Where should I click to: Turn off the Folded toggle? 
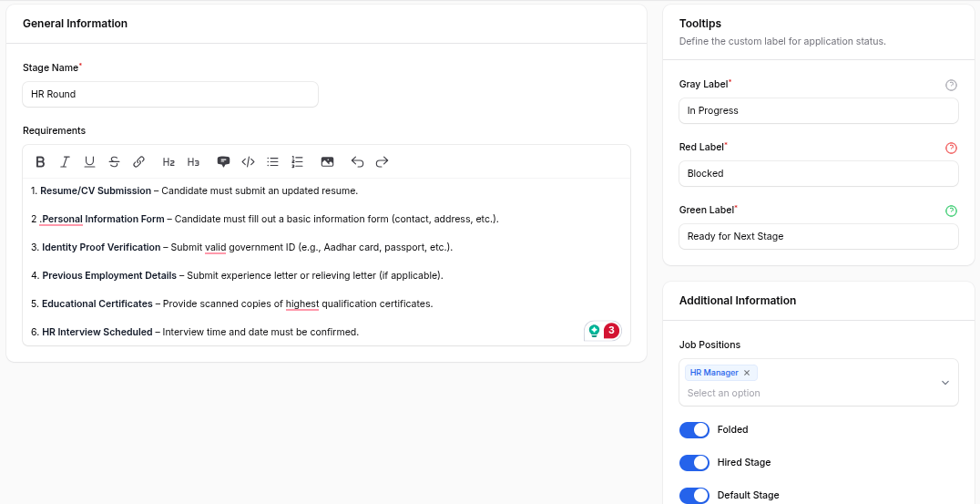694,430
